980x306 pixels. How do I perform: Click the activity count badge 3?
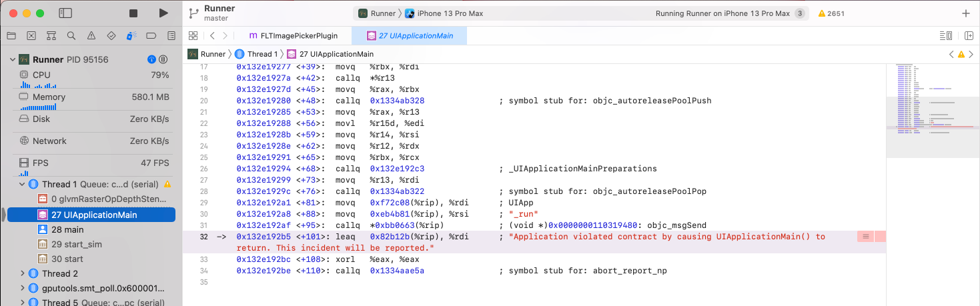[x=800, y=13]
